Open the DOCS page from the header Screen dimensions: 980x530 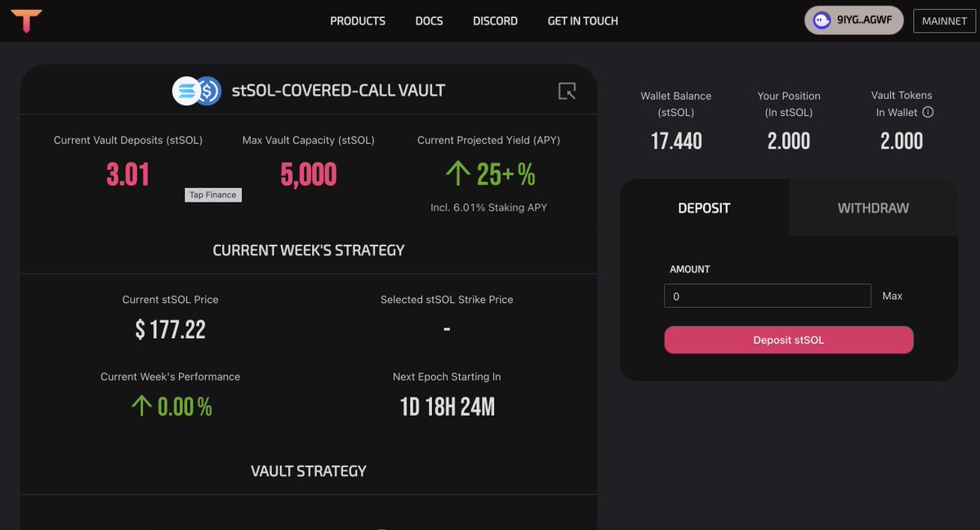pos(429,20)
